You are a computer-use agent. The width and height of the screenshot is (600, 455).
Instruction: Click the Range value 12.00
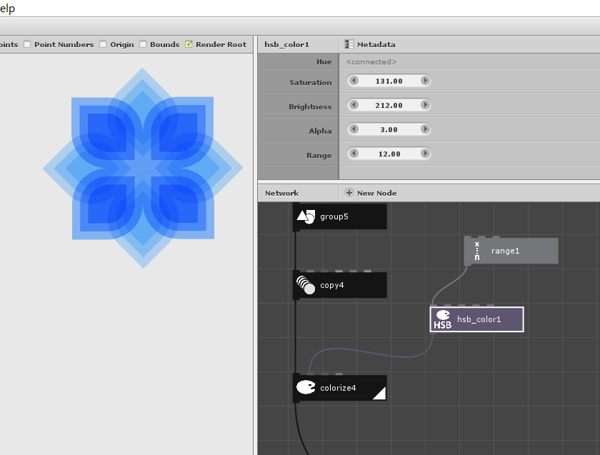click(389, 154)
